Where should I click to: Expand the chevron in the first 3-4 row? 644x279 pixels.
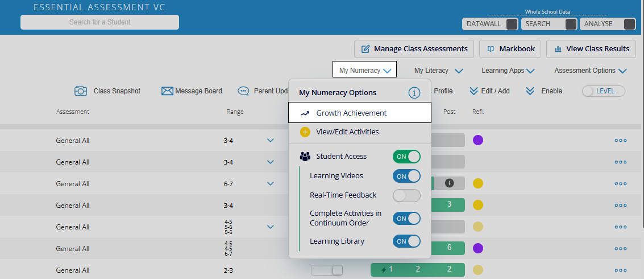pos(270,140)
